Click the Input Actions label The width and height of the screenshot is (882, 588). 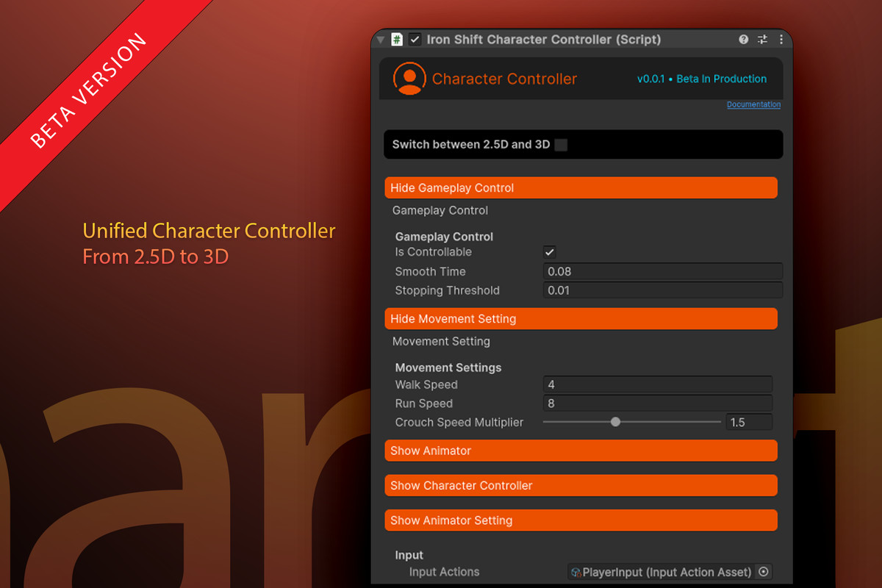point(444,572)
